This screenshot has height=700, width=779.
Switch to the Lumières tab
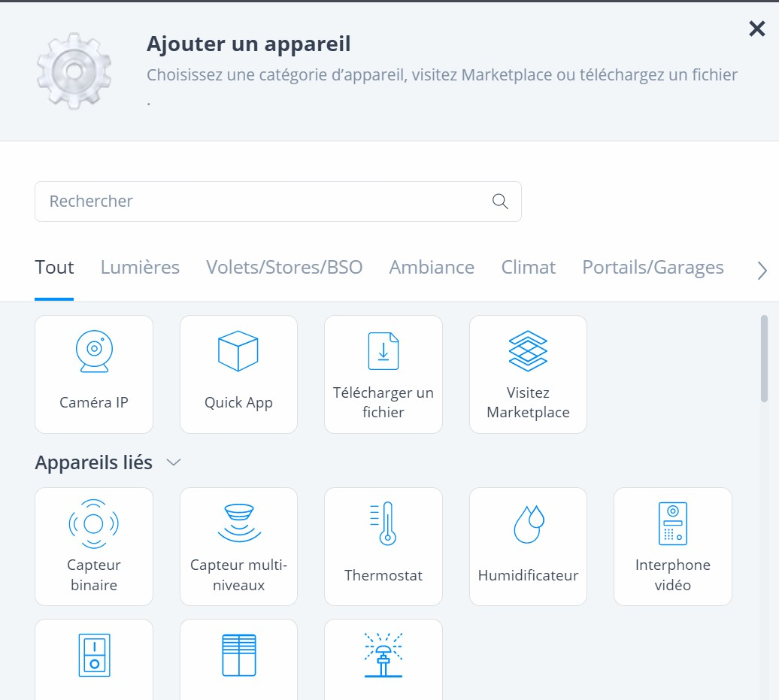(x=140, y=268)
